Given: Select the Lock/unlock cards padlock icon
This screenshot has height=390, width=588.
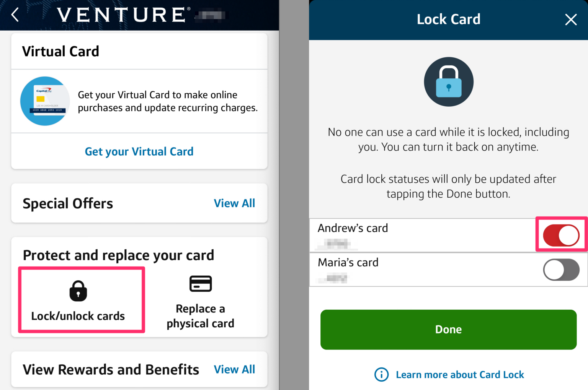Looking at the screenshot, I should (x=78, y=291).
